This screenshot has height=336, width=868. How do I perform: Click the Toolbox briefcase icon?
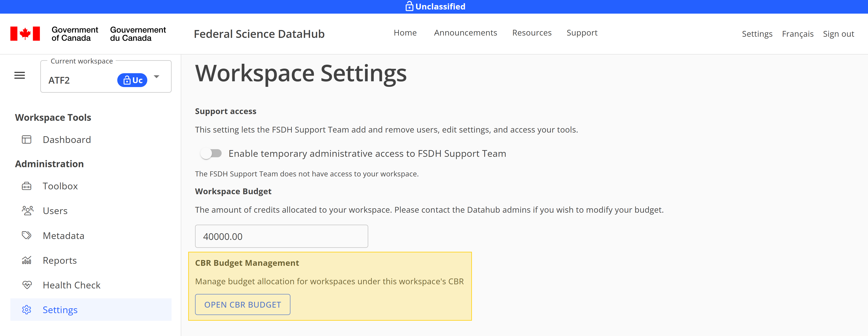click(27, 186)
